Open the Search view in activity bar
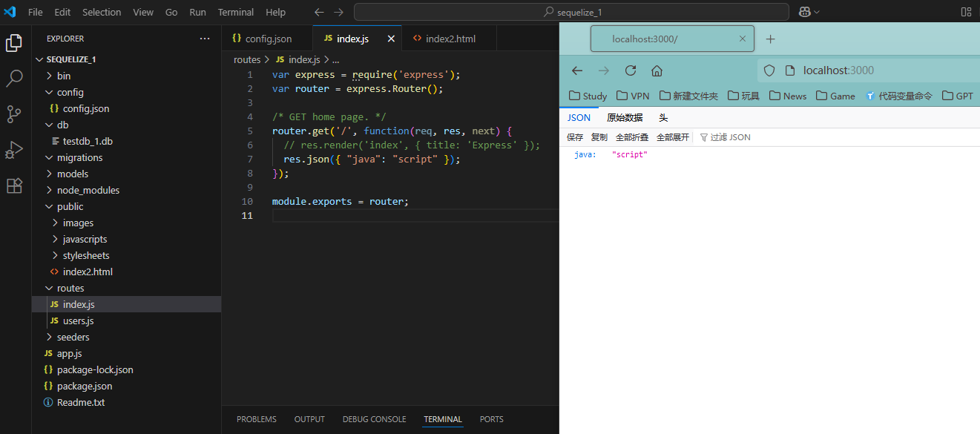The height and width of the screenshot is (434, 980). (14, 79)
